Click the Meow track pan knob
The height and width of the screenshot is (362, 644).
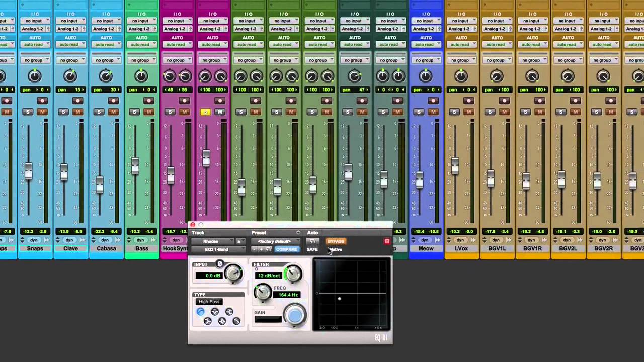click(426, 76)
